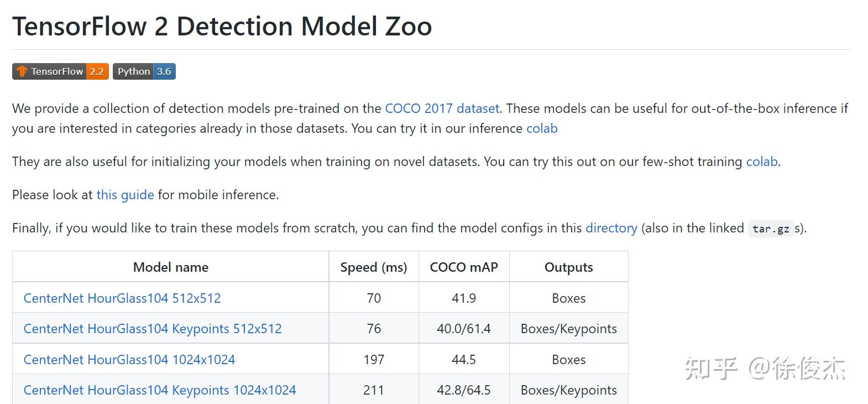Open the COCO 2017 dataset link
The height and width of the screenshot is (404, 868).
pyautogui.click(x=442, y=108)
